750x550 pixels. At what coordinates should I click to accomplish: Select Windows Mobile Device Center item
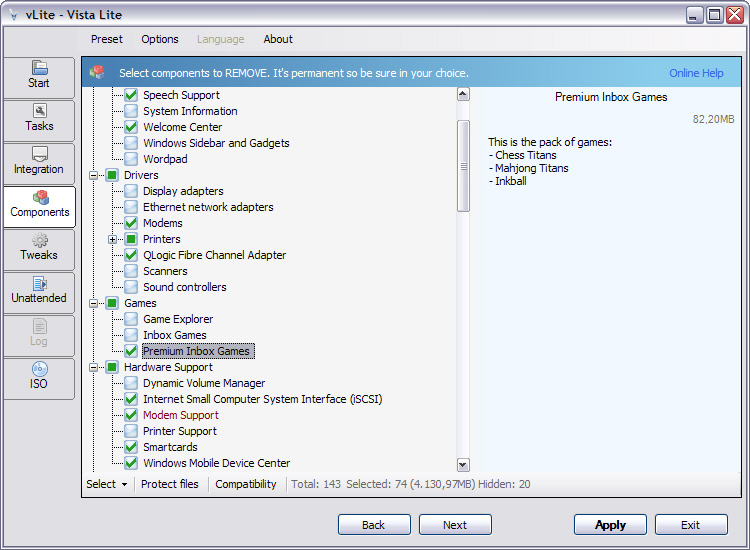216,463
